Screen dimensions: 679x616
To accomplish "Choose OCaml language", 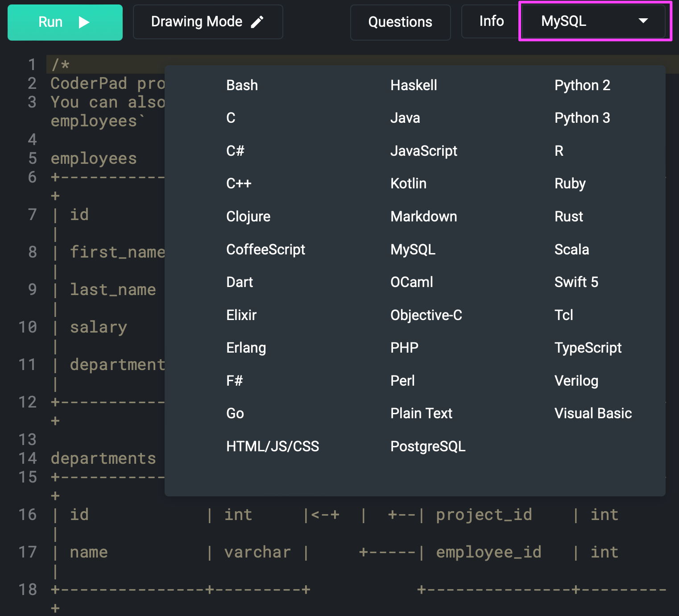I will [x=412, y=282].
